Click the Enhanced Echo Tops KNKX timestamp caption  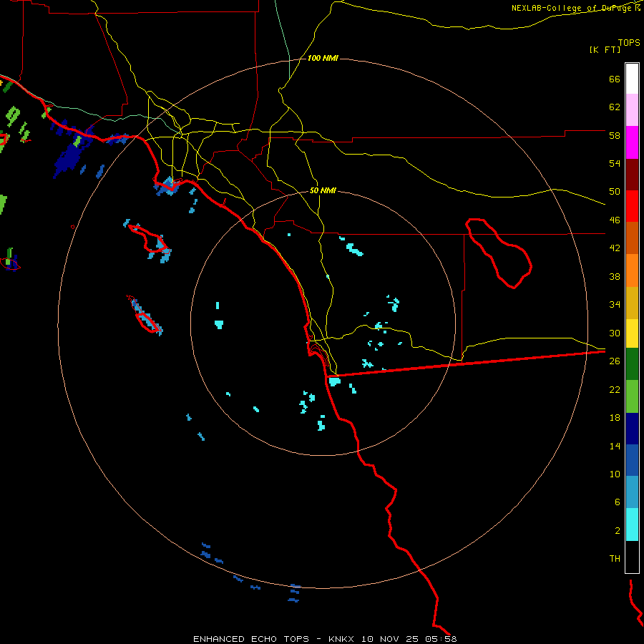click(x=325, y=639)
